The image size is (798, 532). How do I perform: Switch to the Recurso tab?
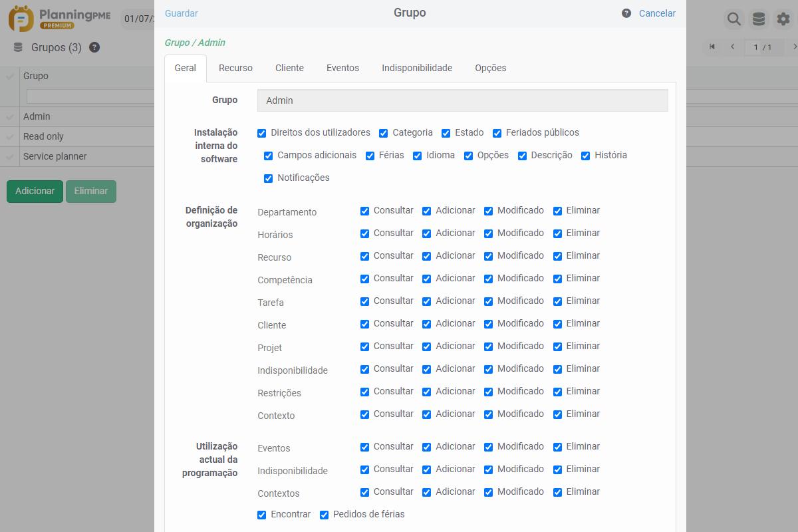click(x=235, y=68)
